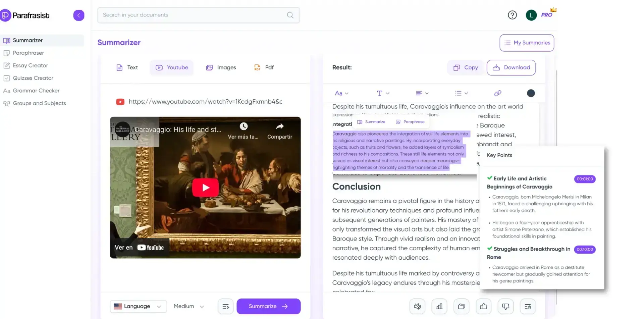
Task: Open Ver en YouTube link
Action: point(139,248)
